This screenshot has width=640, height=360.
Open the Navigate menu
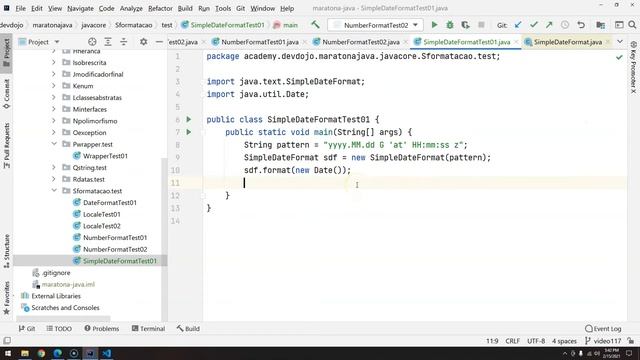80,8
